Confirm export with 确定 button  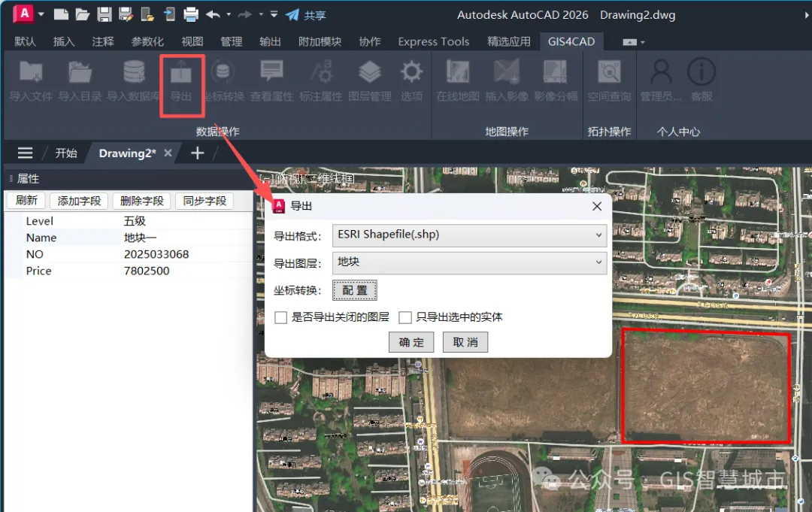point(411,342)
